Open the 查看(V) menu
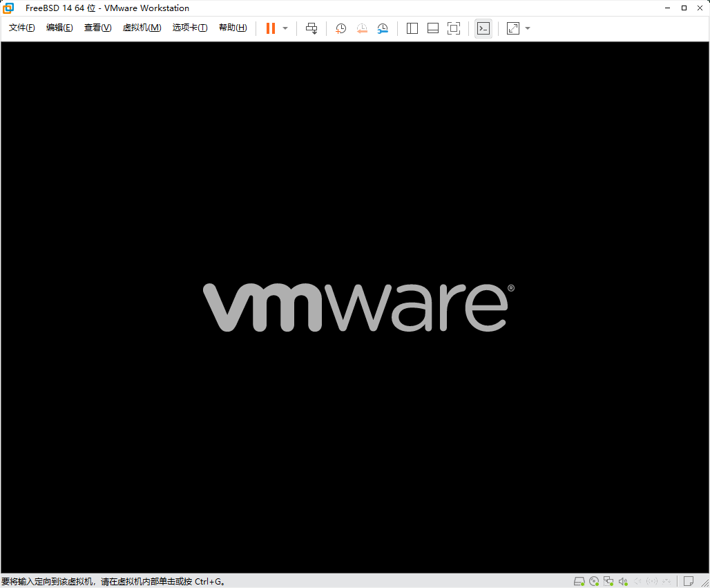 point(98,28)
